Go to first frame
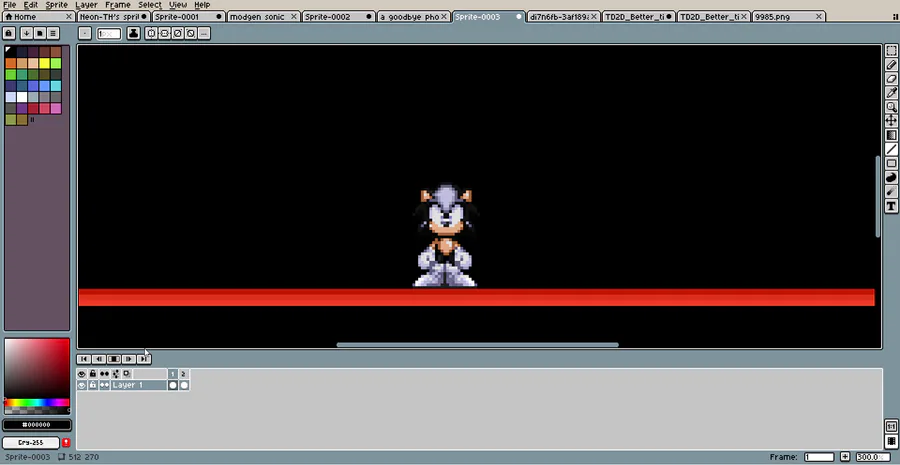This screenshot has width=900, height=465. [x=84, y=359]
